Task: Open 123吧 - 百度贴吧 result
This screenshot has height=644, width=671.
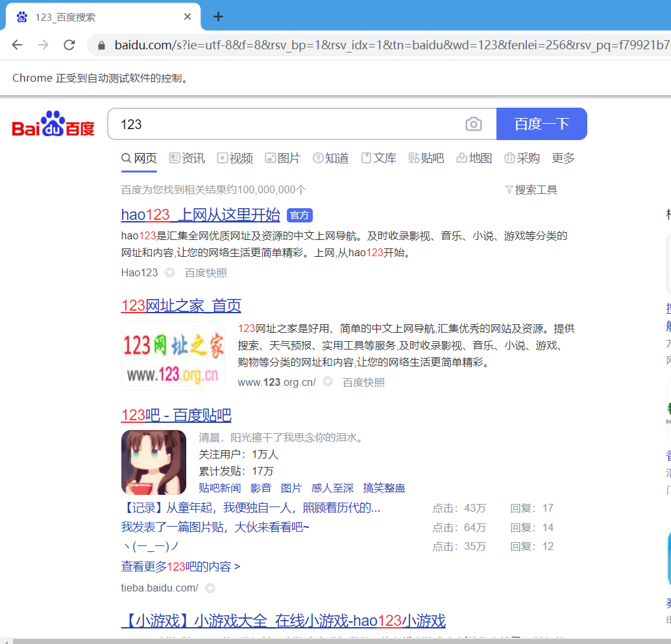Action: 177,415
